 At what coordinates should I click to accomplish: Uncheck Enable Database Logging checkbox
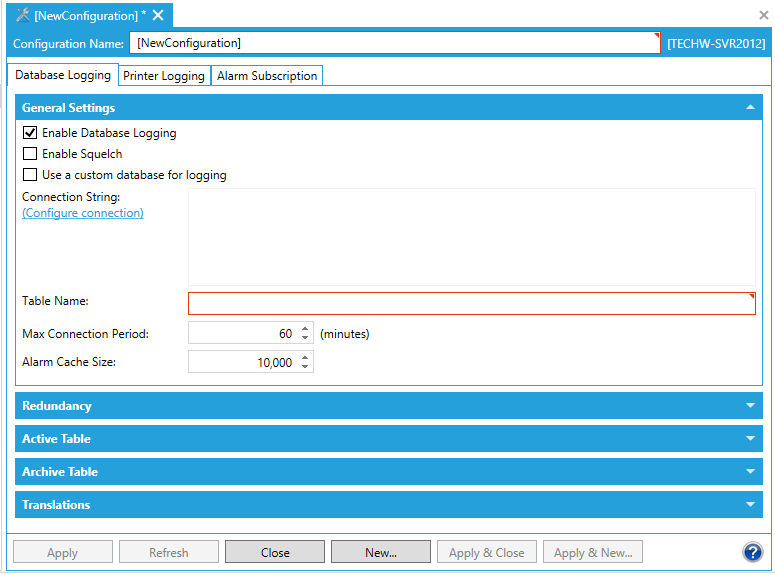point(30,133)
